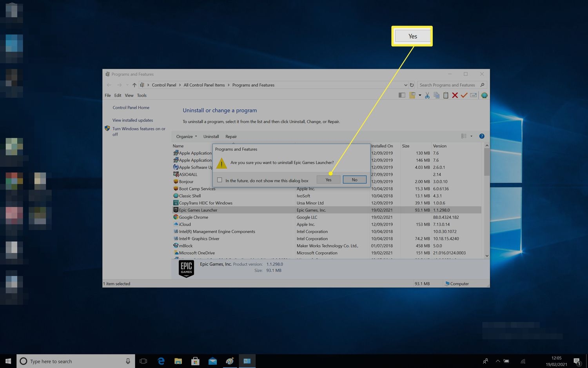Screen dimensions: 588x368
Task: Click the Repair toolbar button
Action: [231, 137]
